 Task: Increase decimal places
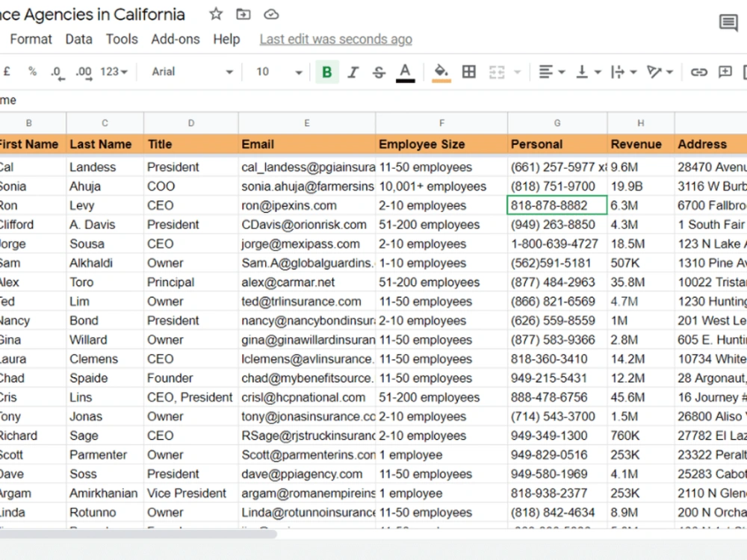[84, 72]
